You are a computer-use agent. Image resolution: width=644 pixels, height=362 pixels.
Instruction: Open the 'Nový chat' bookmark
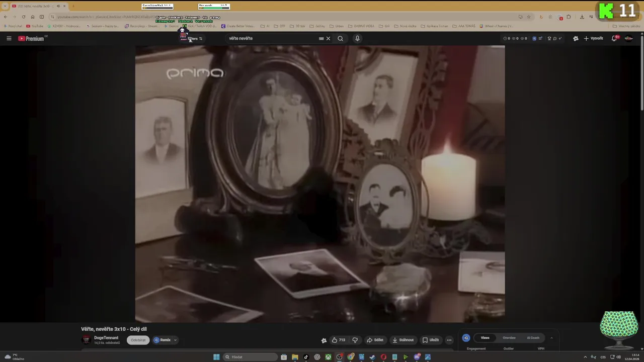[x=14, y=26]
